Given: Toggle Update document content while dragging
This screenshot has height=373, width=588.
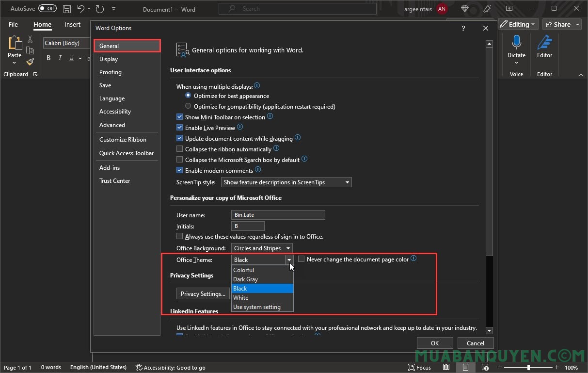Looking at the screenshot, I should click(180, 138).
